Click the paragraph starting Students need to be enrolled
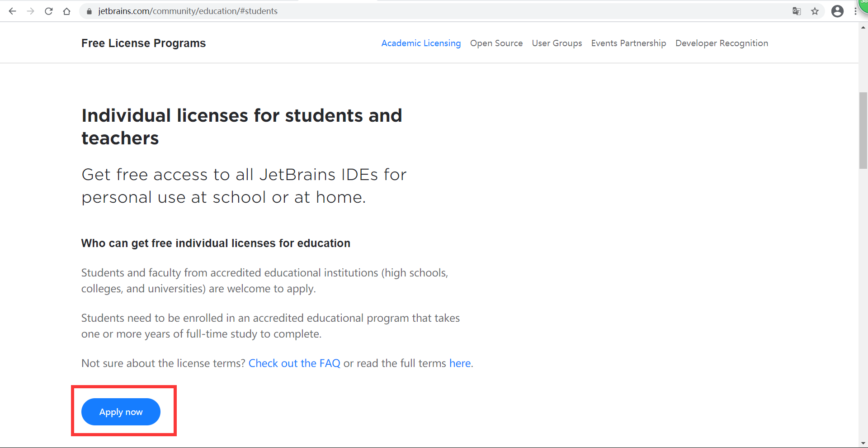The height and width of the screenshot is (448, 868). point(270,326)
